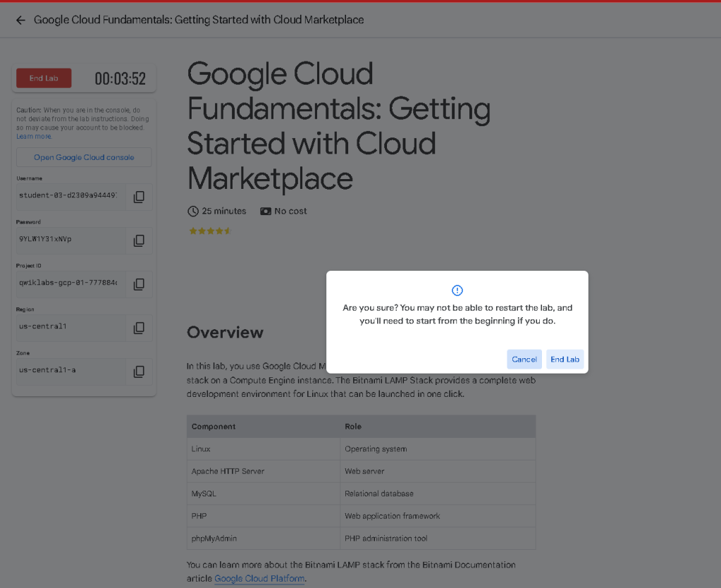Open the Learn more link
Image resolution: width=721 pixels, height=588 pixels.
coord(34,137)
